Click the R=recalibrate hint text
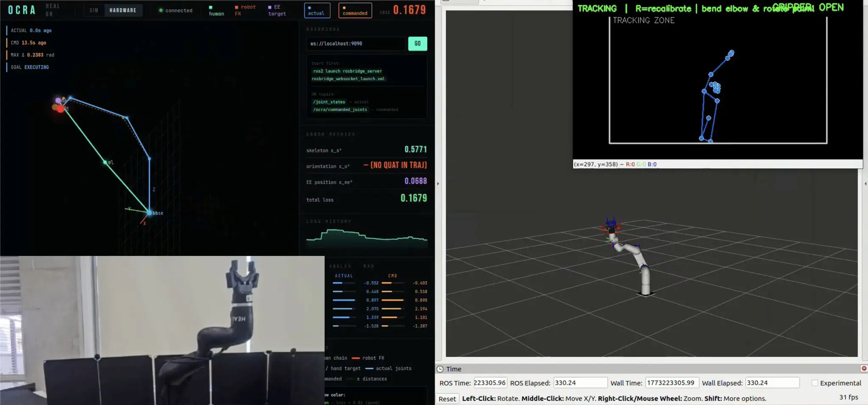Viewport: 868px width, 405px height. point(663,8)
